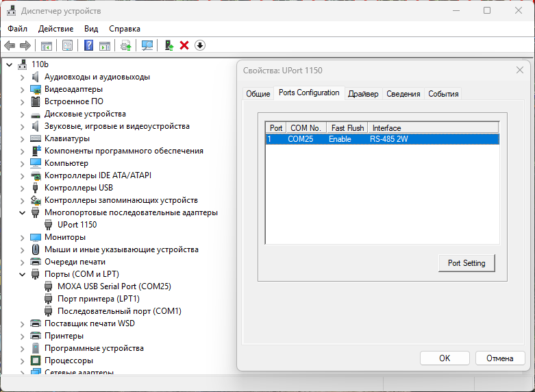Expand the Дисковые устройства category
535x392 pixels.
pyautogui.click(x=22, y=114)
